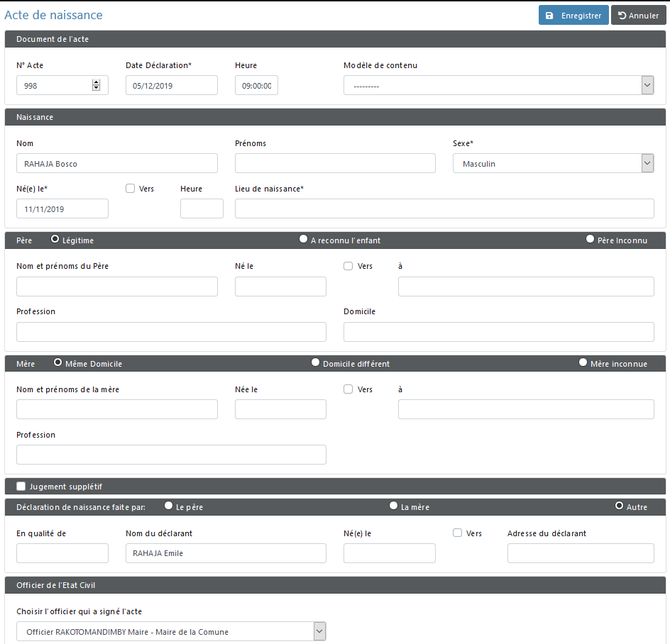Click the Enregistrer save button
The width and height of the screenshot is (670, 644).
(573, 15)
